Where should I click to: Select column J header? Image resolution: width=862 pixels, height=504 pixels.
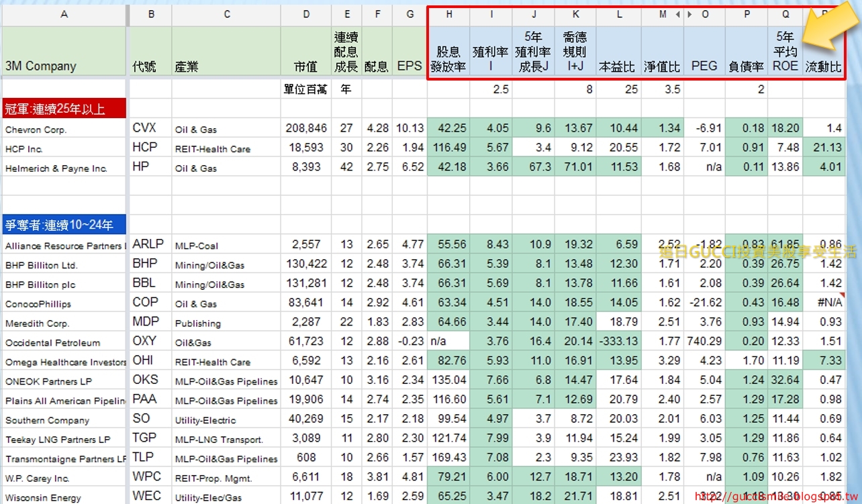tap(533, 14)
